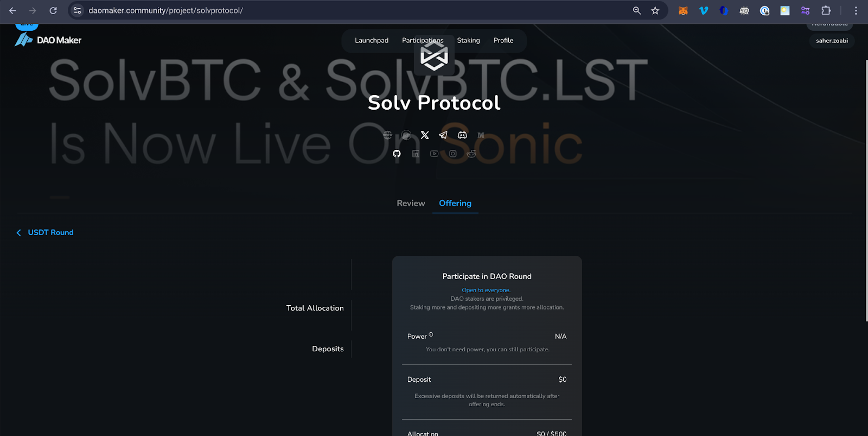Click the DAO Maker logo
Viewport: 868px width, 436px height.
(48, 40)
